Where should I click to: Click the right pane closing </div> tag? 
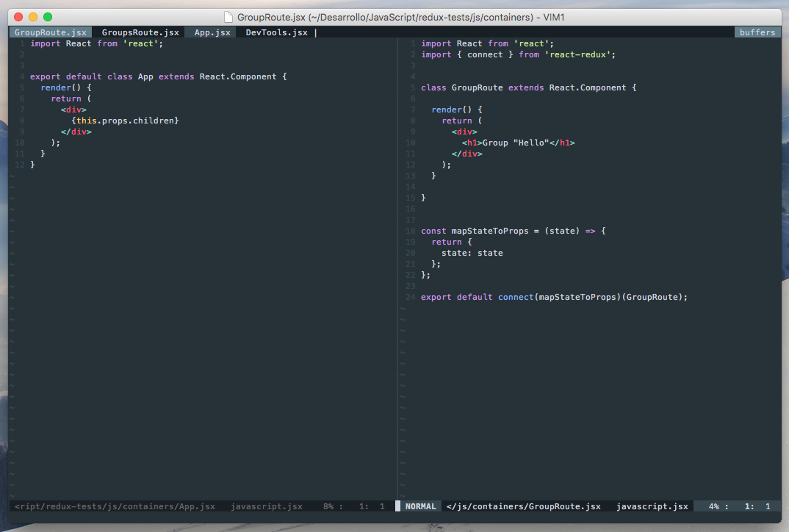(x=466, y=154)
